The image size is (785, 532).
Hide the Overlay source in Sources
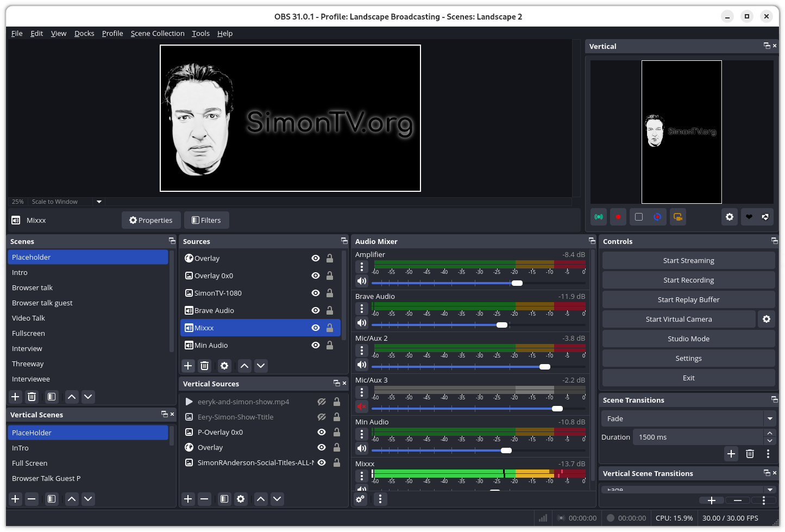[316, 258]
